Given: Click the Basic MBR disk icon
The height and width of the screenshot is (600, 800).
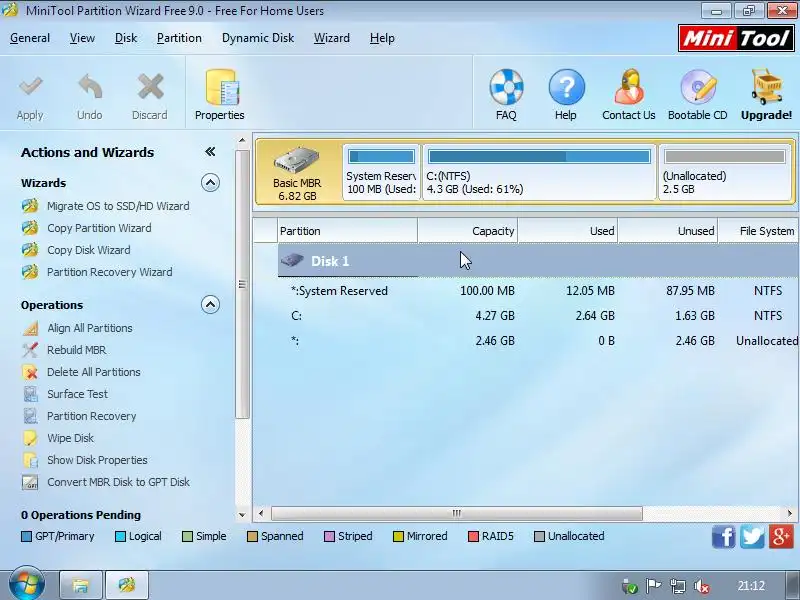Looking at the screenshot, I should click(297, 161).
